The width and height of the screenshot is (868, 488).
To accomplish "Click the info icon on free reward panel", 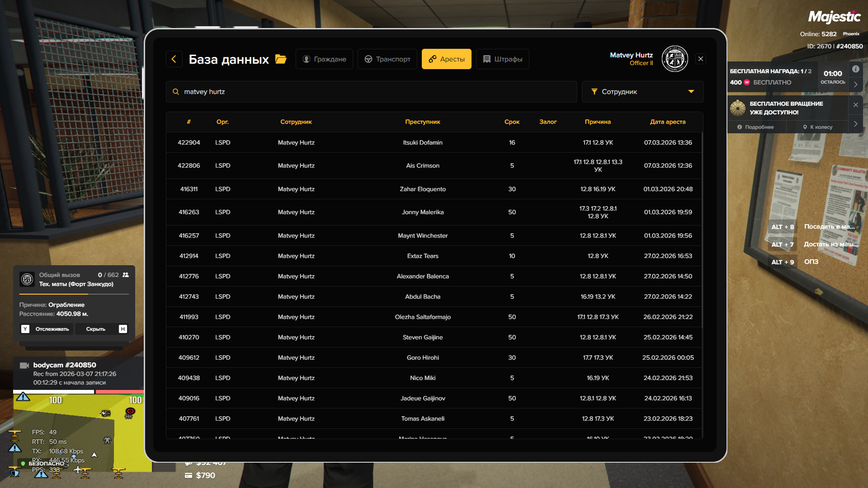I will click(855, 69).
